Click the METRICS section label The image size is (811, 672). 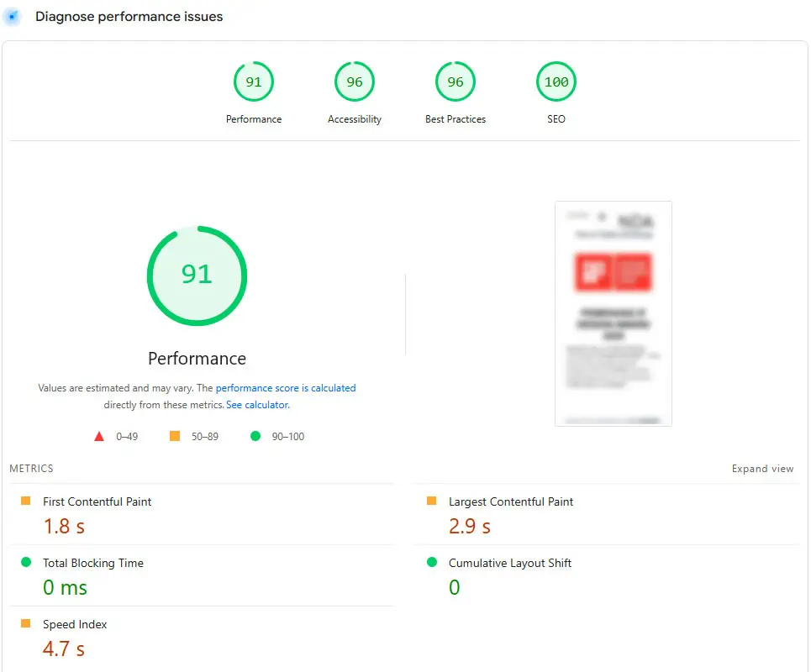(31, 468)
